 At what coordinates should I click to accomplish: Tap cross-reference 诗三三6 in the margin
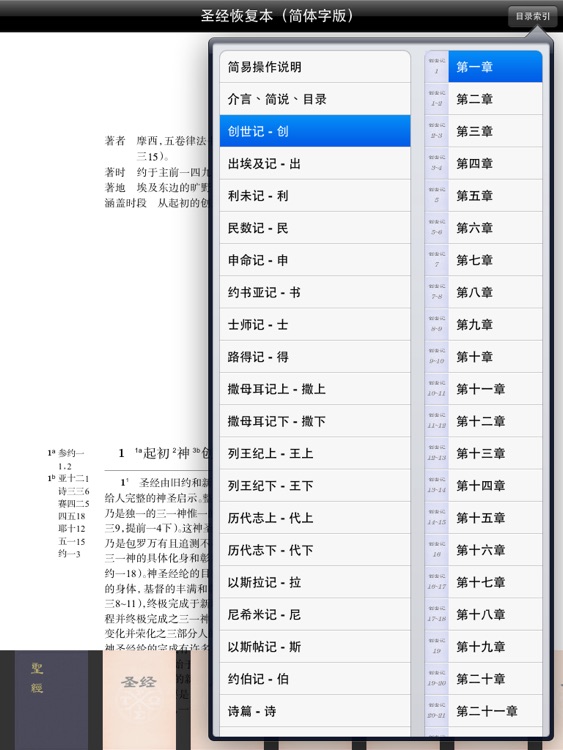click(x=73, y=491)
